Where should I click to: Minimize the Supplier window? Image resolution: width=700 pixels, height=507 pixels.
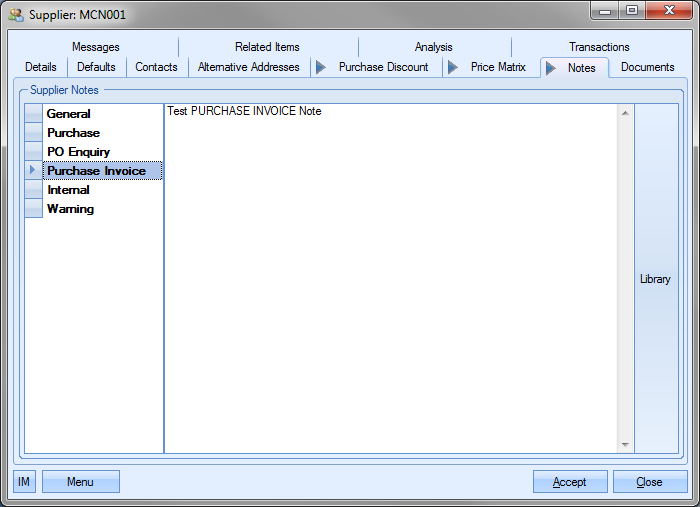pos(605,11)
